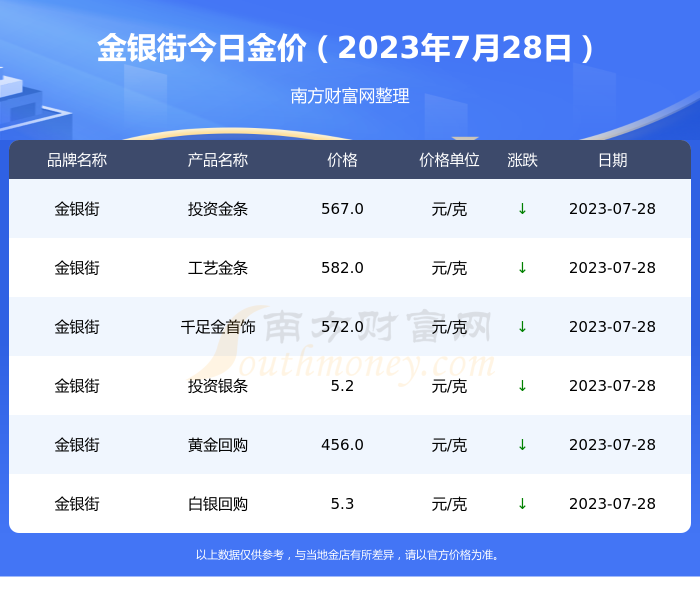Select the 投资金条 product name cell
The width and height of the screenshot is (700, 610).
coord(218,209)
